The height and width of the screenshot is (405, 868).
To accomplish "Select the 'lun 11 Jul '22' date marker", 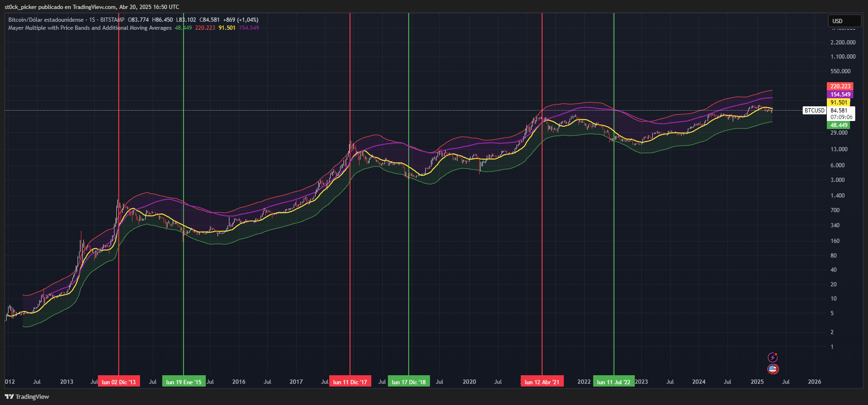I will point(614,382).
